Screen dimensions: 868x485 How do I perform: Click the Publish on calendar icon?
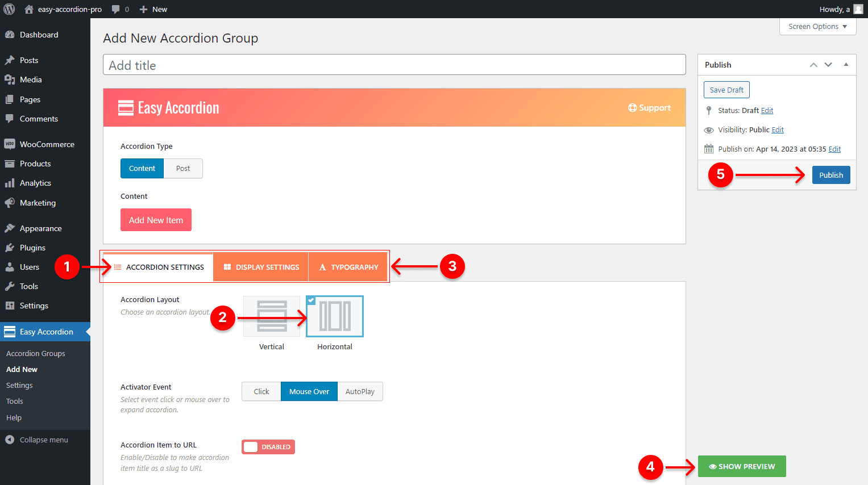coord(709,149)
